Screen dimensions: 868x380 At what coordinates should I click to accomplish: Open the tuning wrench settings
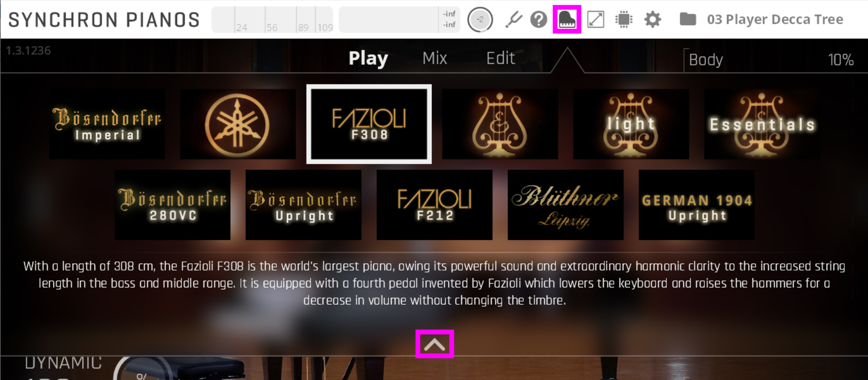click(x=513, y=20)
